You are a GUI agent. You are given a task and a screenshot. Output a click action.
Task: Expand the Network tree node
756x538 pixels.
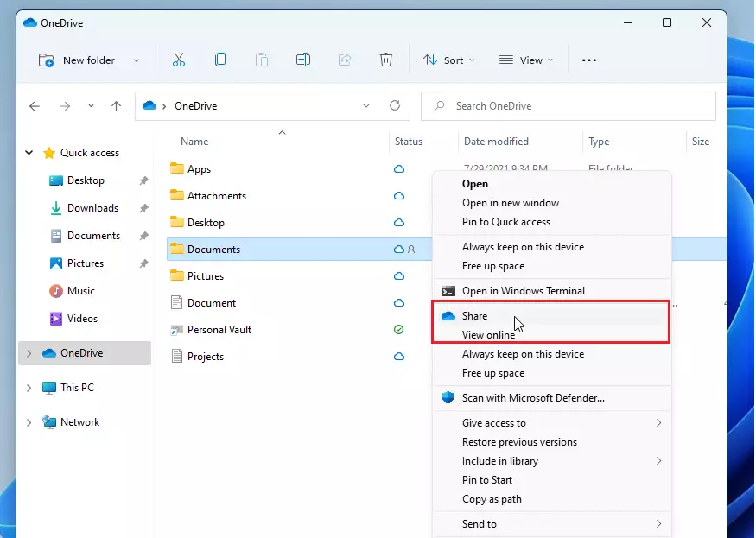click(29, 422)
